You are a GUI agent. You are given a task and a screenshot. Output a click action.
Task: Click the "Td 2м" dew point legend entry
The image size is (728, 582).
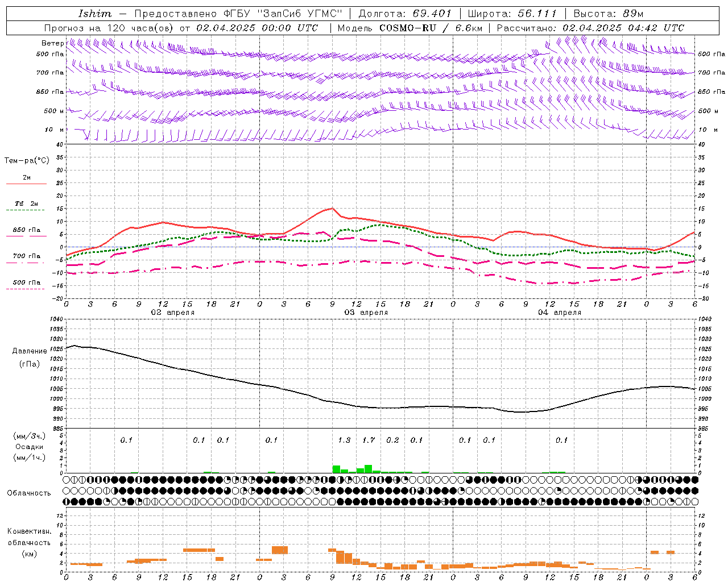point(27,203)
